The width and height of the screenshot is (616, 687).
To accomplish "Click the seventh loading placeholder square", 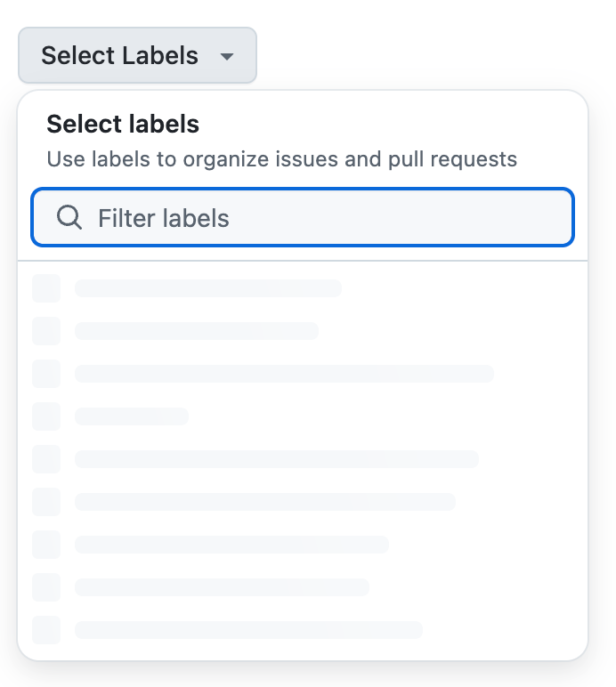I will (x=46, y=545).
